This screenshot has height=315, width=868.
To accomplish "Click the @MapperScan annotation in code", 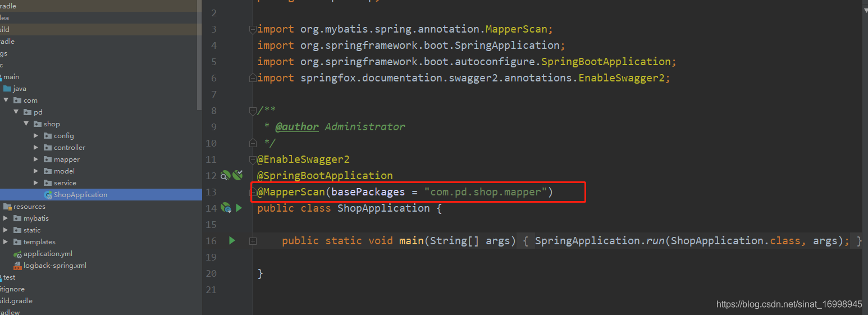I will [x=291, y=192].
